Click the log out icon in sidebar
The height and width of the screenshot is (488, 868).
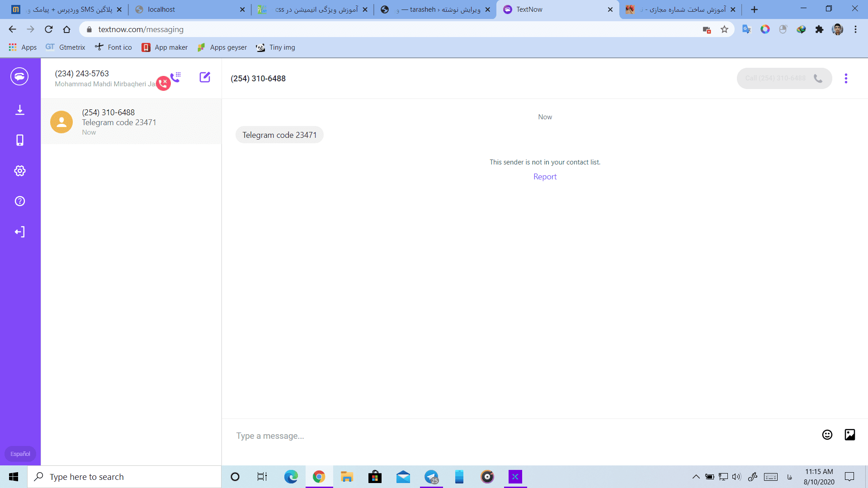20,232
